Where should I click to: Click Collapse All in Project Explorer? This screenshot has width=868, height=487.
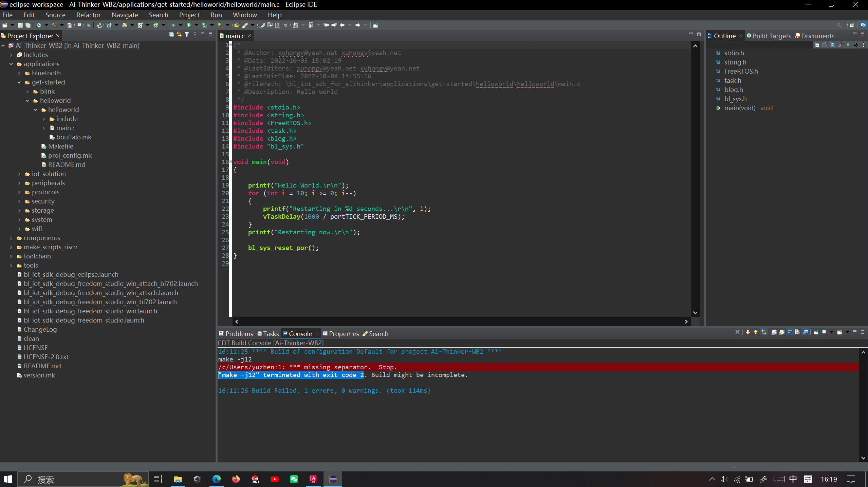171,35
